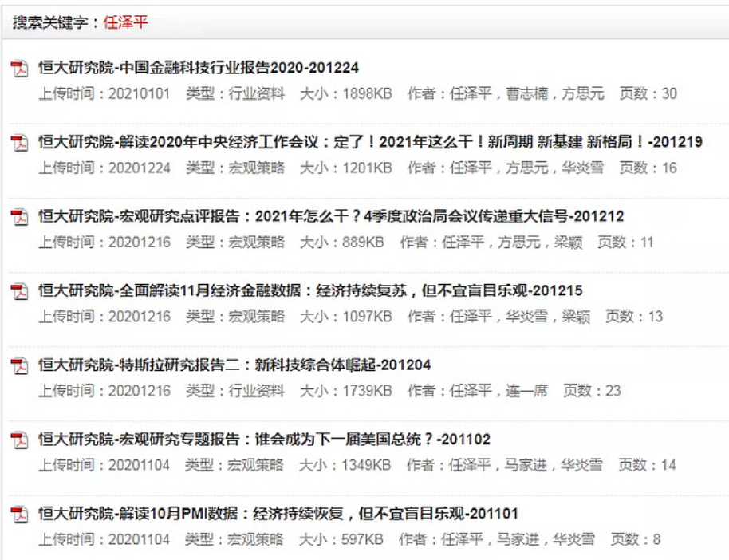Click 类型：行业资料 in the 特斯拉 report row

tap(235, 391)
